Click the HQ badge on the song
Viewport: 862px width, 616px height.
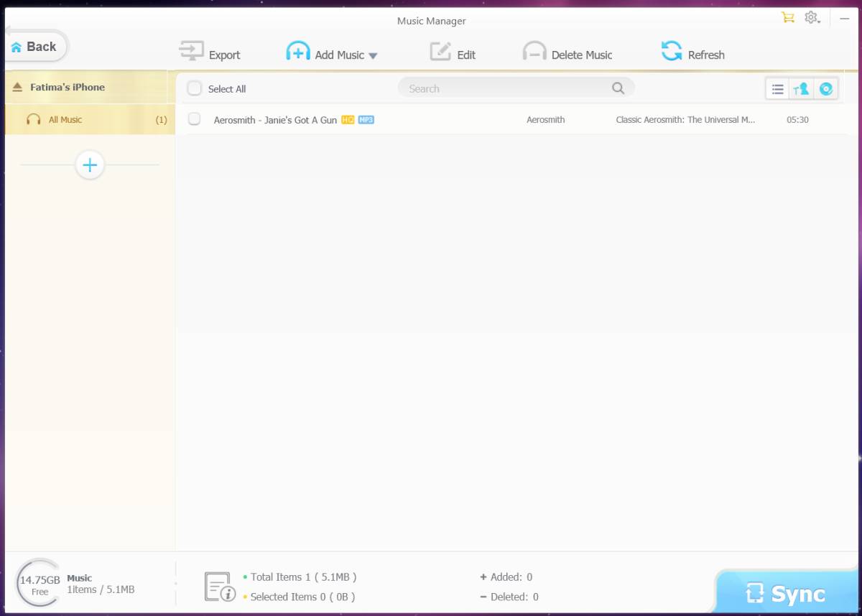pyautogui.click(x=348, y=119)
